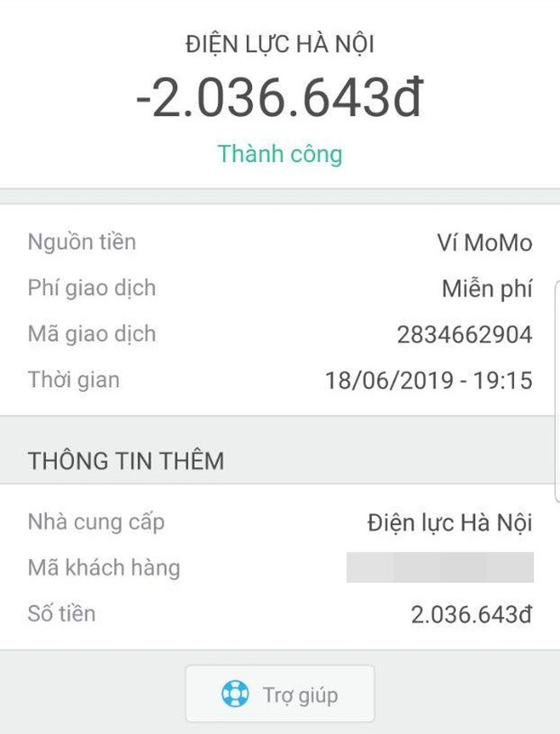Tap the Ví MoMo payment source

point(484,244)
